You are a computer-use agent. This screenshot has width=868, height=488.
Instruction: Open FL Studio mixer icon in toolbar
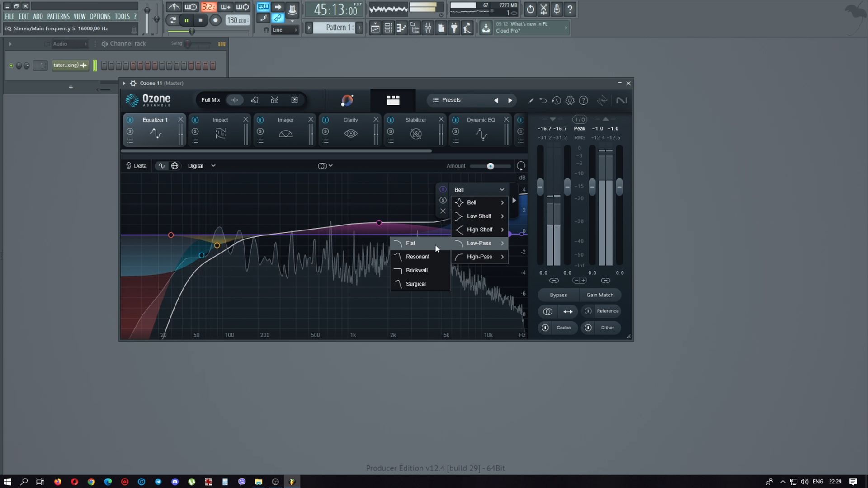pos(427,28)
